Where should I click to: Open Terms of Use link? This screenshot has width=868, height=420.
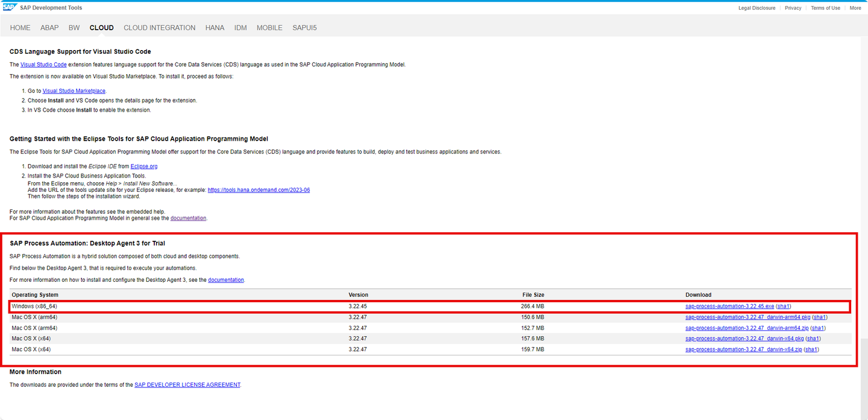(x=825, y=8)
